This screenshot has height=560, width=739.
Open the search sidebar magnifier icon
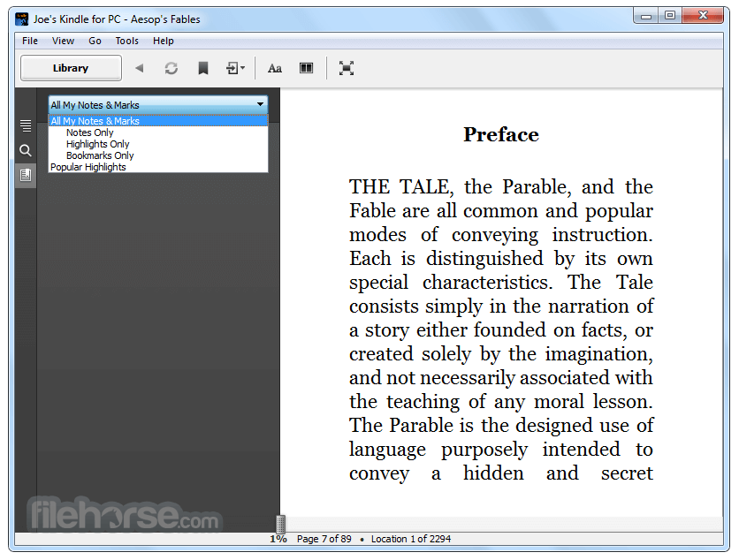[x=26, y=151]
